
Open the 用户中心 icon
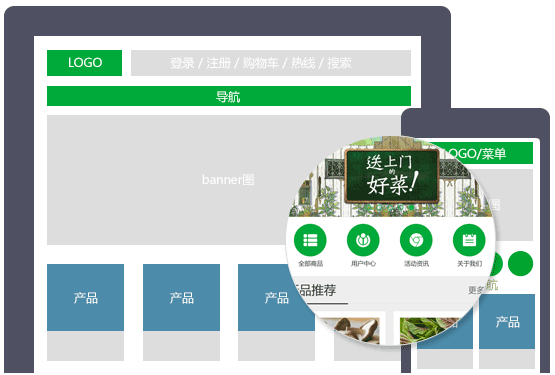pos(363,240)
